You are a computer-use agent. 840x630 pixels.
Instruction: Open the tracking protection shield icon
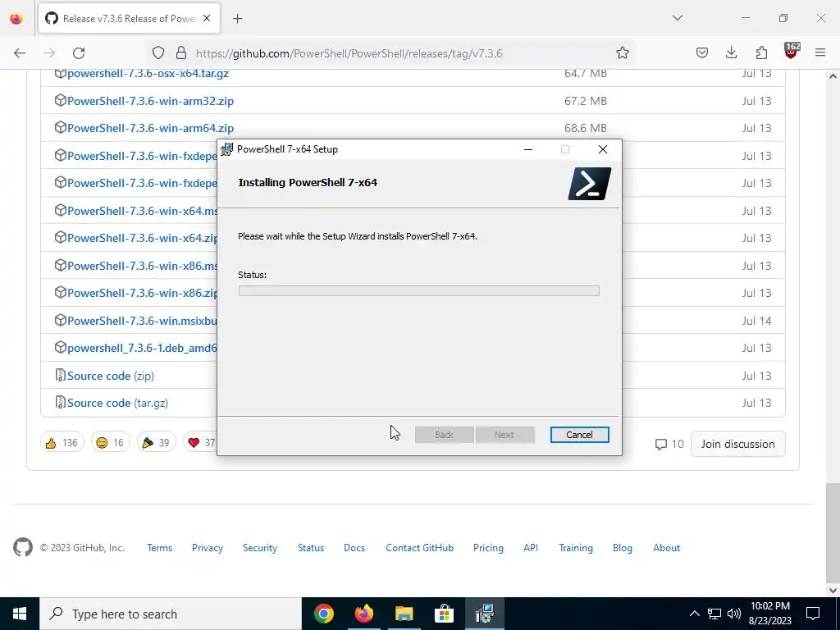(158, 53)
